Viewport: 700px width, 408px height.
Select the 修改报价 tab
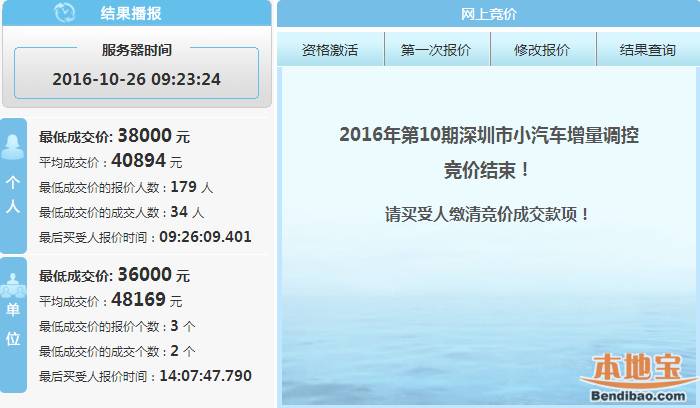pos(542,49)
